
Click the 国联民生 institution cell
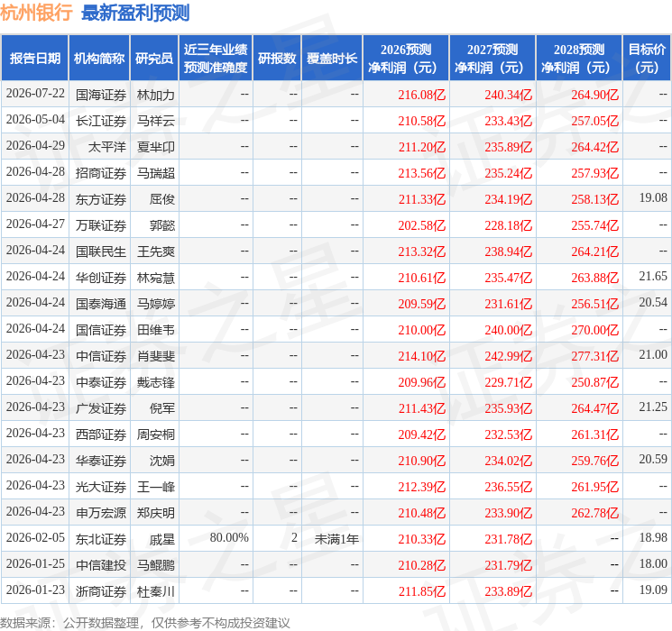coord(101,251)
